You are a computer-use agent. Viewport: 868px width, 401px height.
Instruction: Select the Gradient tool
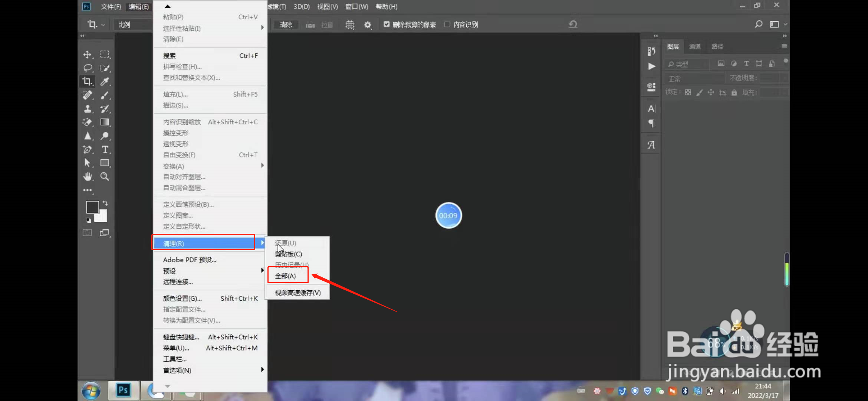[105, 122]
